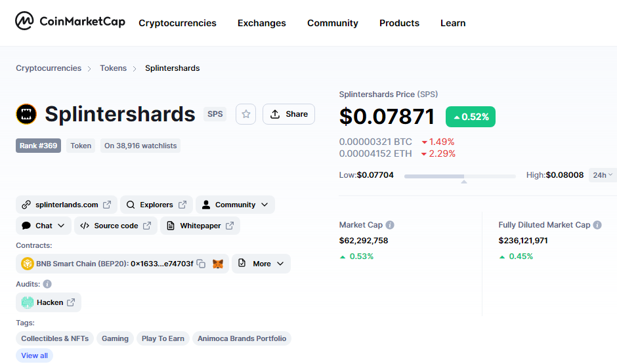
Task: Click the link icon beside splinterlands.com
Action: coord(26,205)
